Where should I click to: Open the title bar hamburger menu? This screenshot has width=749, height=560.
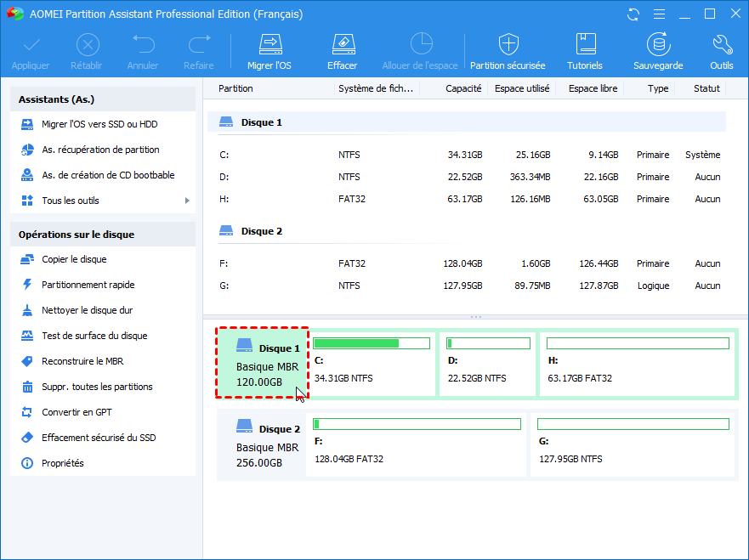(x=658, y=14)
